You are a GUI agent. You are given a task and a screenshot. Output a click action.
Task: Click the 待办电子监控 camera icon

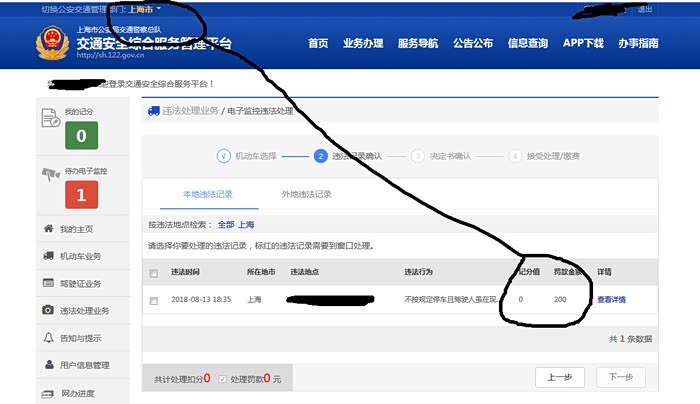click(x=50, y=174)
